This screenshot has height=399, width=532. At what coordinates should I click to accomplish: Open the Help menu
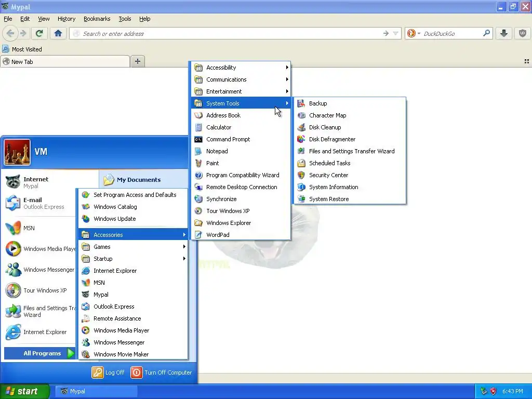click(144, 19)
